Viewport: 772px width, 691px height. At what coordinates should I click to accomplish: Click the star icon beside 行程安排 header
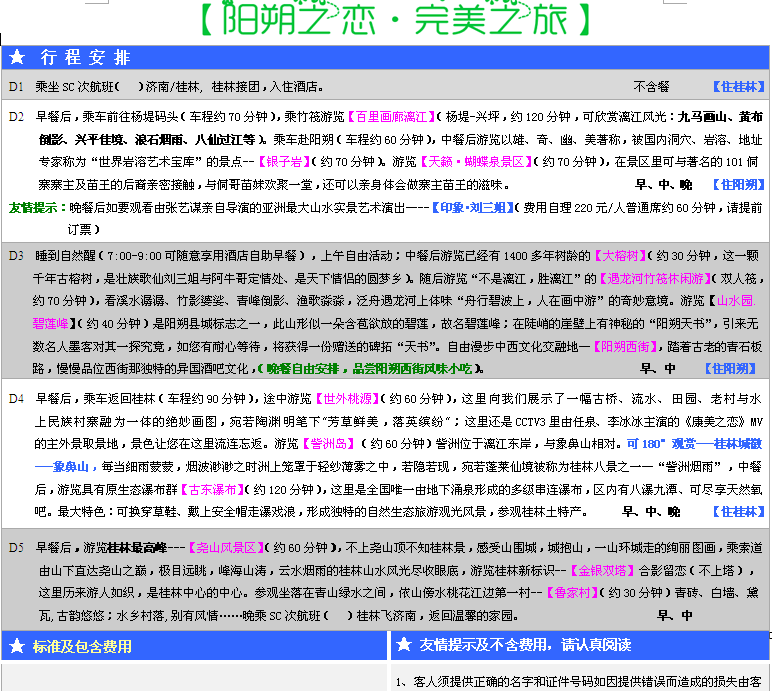point(18,58)
